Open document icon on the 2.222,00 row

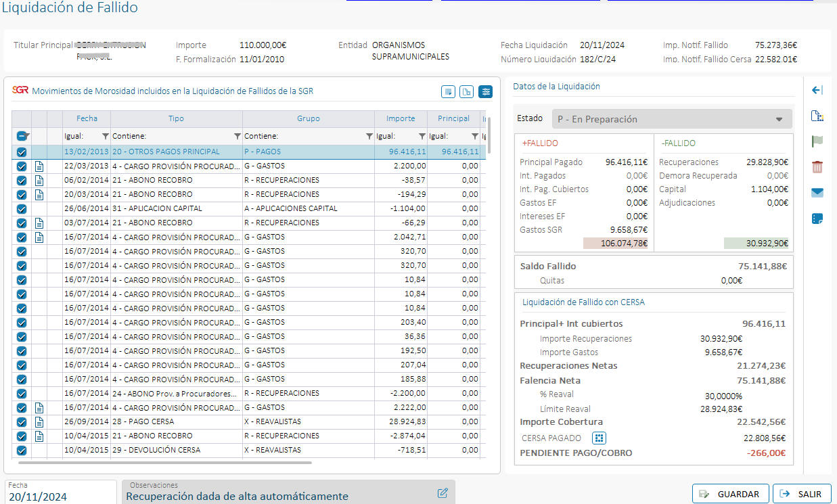click(x=39, y=407)
